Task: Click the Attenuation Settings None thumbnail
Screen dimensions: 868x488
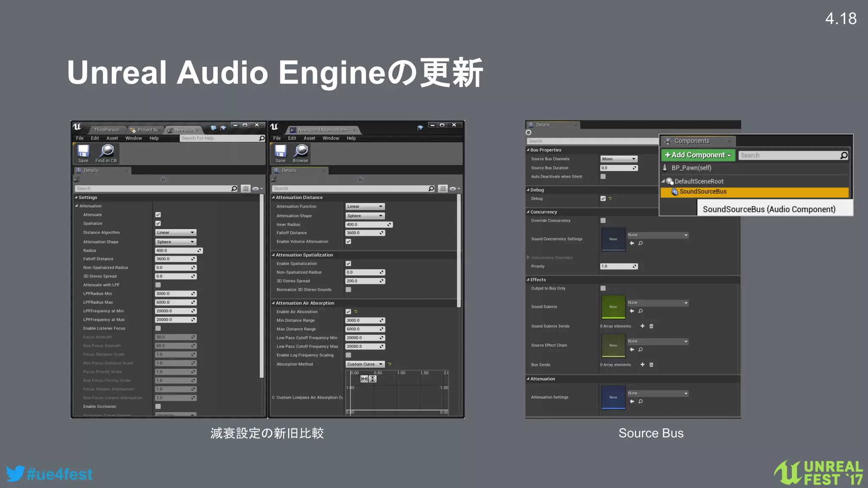Action: [613, 397]
